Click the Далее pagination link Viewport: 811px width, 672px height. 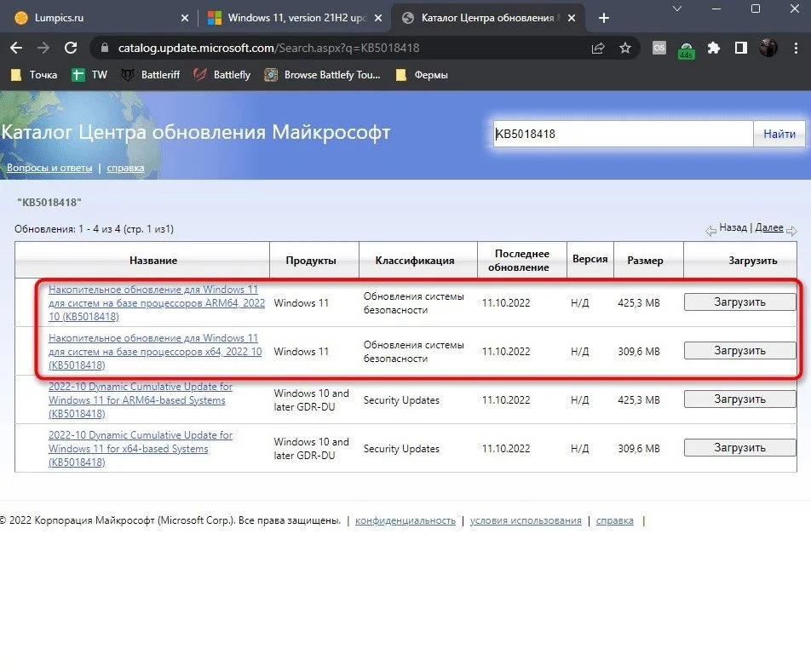tap(769, 227)
